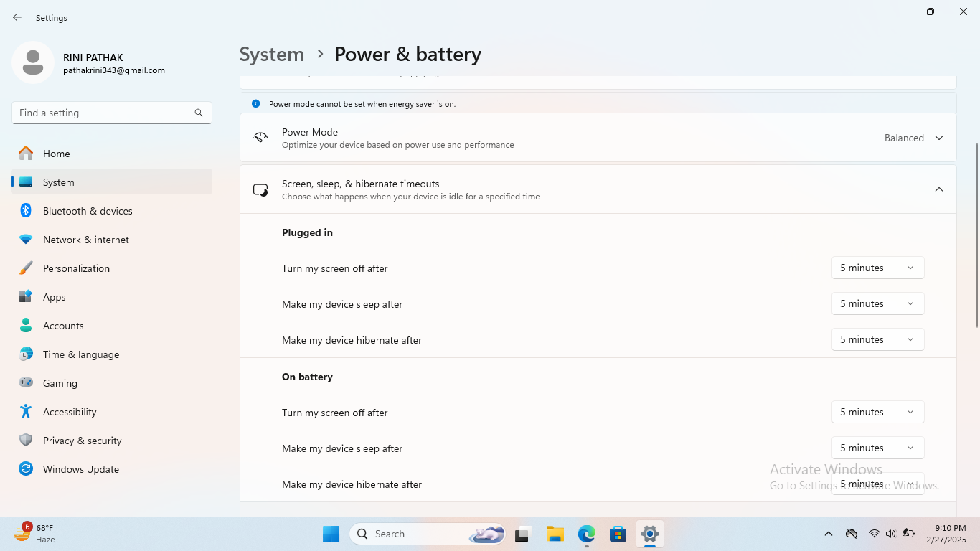
Task: Select Gaming in the sidebar
Action: coord(60,383)
